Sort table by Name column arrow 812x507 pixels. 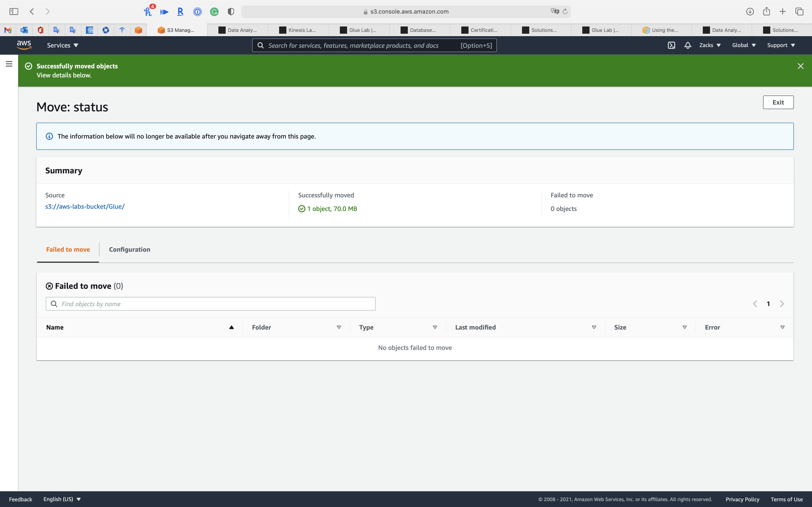pos(231,327)
